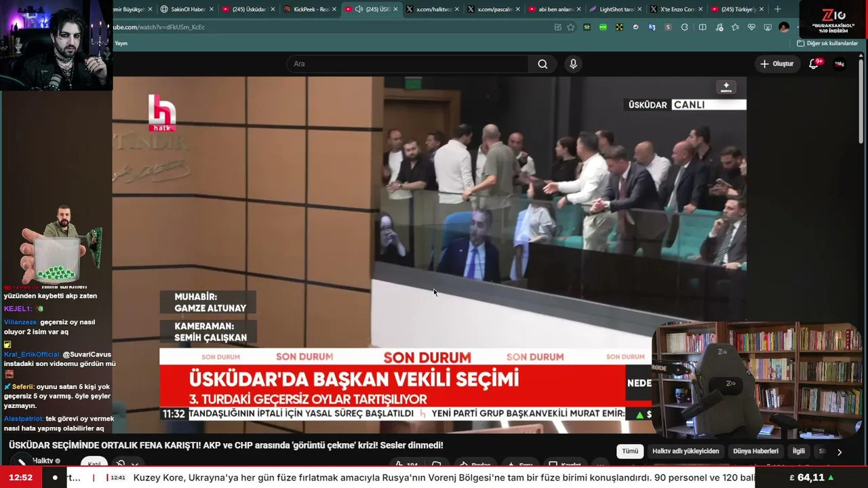Close the KickPeek tab
Image resolution: width=868 pixels, height=488 pixels.
pos(334,9)
